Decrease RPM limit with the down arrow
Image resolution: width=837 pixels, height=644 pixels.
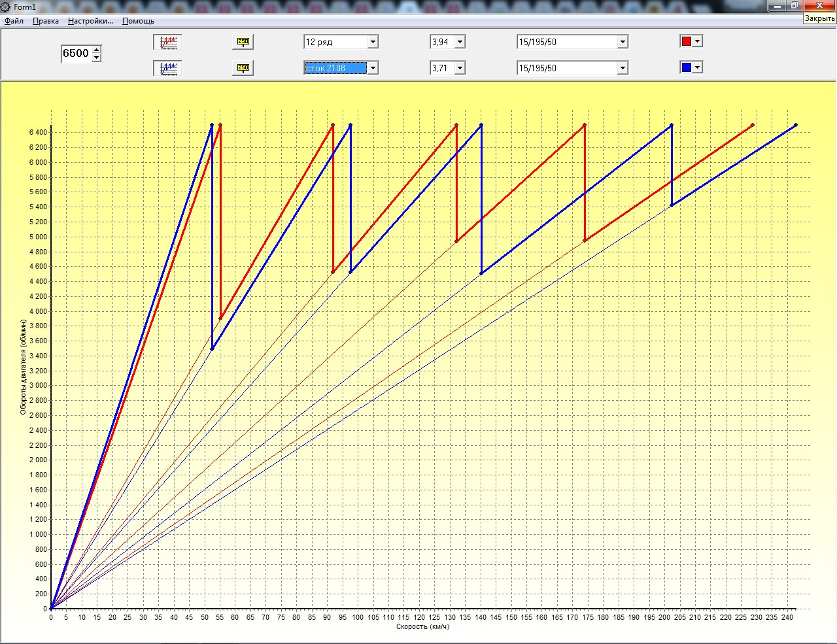(97, 58)
